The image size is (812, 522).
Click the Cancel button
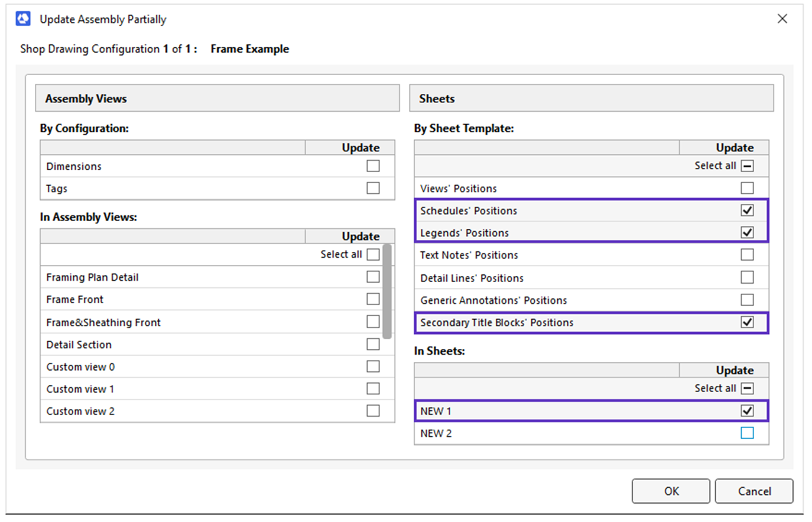click(x=753, y=491)
